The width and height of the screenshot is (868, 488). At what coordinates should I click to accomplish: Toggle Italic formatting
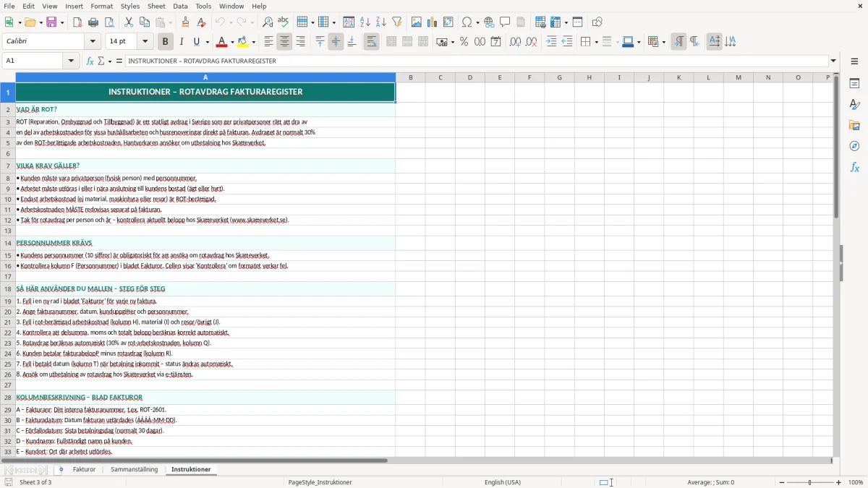[x=182, y=42]
